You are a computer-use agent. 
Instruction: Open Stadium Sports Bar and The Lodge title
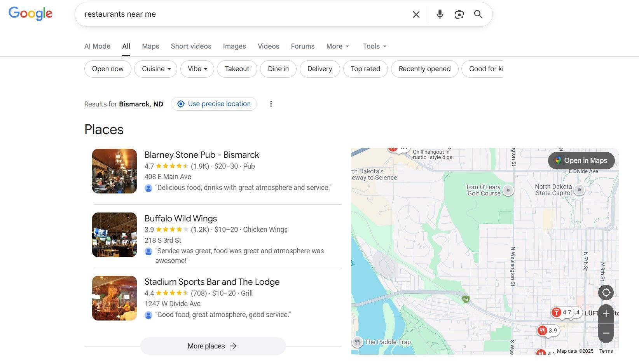212,282
